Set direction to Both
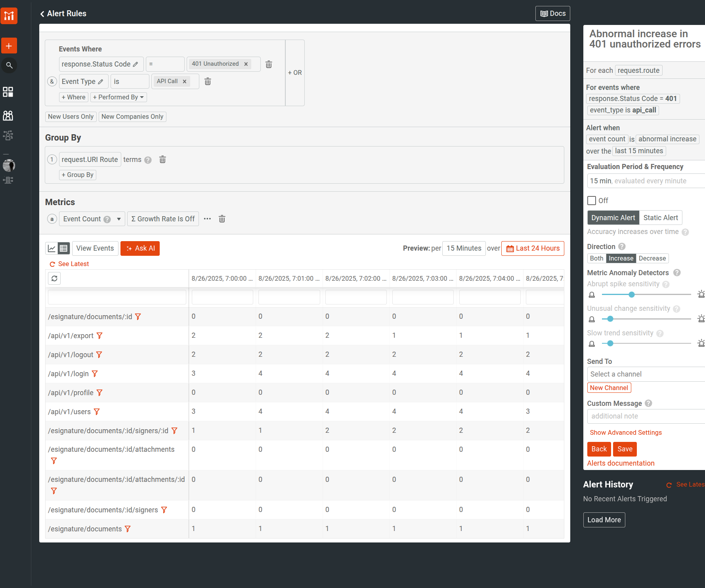 (596, 259)
